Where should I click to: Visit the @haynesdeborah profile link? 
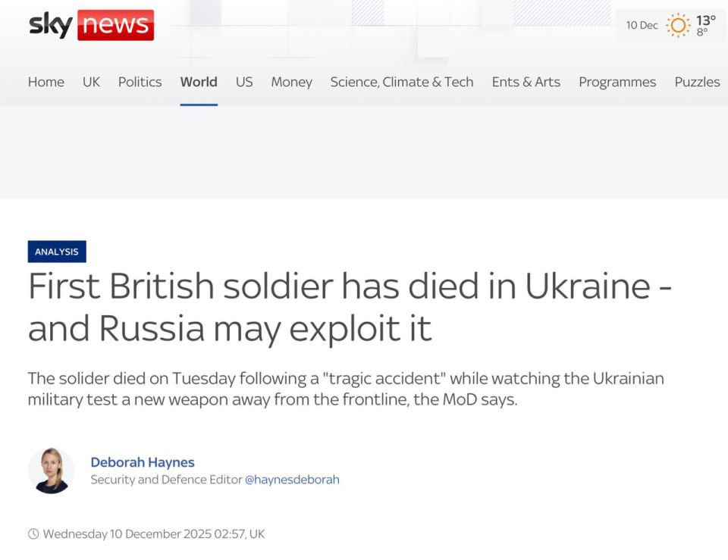(x=292, y=479)
